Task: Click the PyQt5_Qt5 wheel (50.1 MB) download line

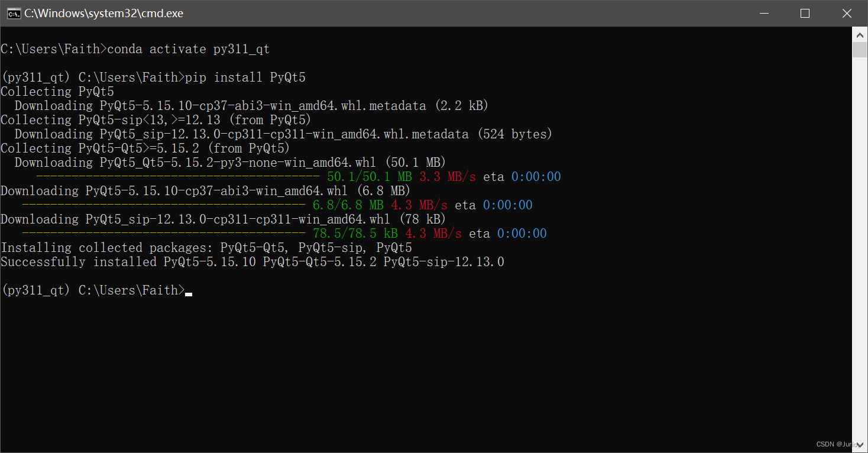Action: tap(231, 163)
